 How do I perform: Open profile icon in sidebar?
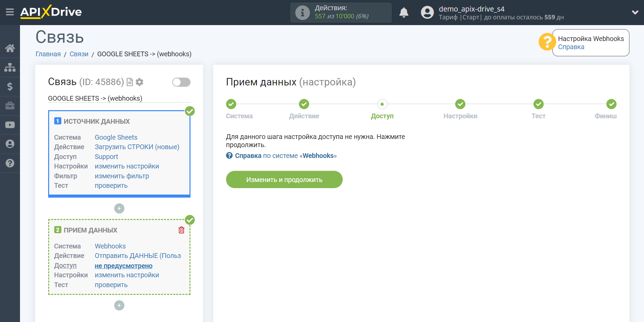tap(10, 144)
